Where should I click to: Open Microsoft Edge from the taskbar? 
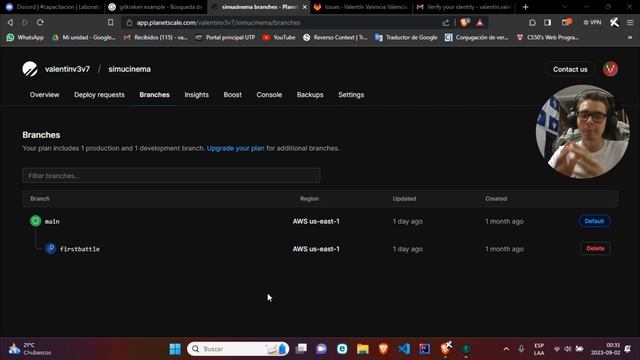click(x=342, y=349)
